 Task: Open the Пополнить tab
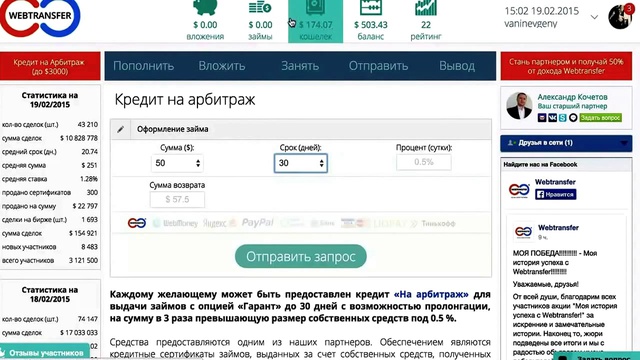144,66
